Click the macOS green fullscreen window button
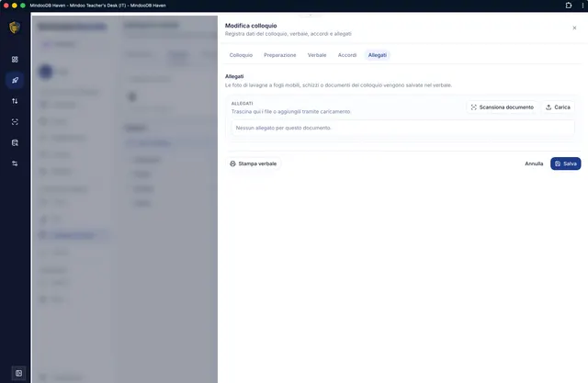Image resolution: width=588 pixels, height=383 pixels. (x=22, y=6)
